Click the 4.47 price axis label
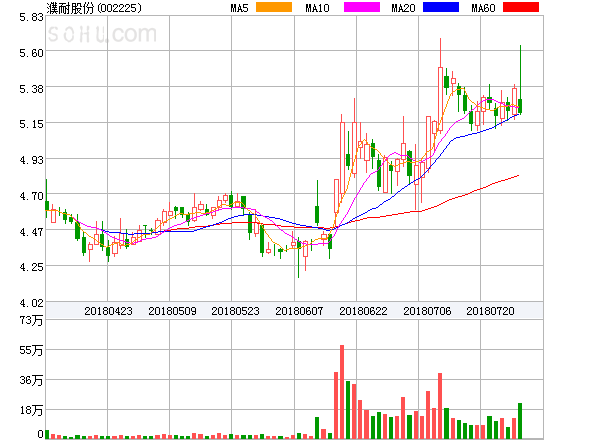The width and height of the screenshot is (600, 440). tap(31, 232)
